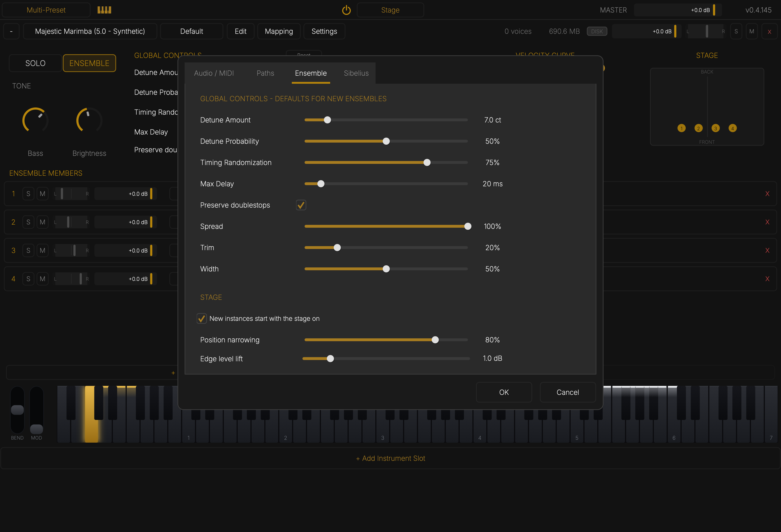Click the Position narrowing slider handle
The width and height of the screenshot is (781, 532).
pos(435,340)
